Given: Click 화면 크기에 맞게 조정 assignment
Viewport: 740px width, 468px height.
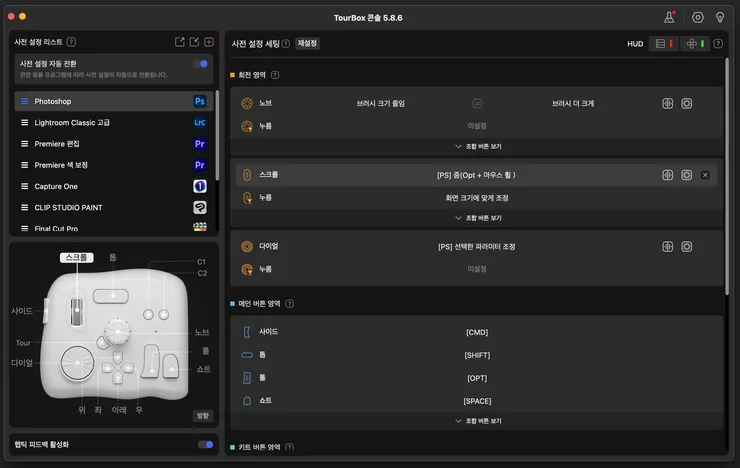Looking at the screenshot, I should (x=477, y=198).
